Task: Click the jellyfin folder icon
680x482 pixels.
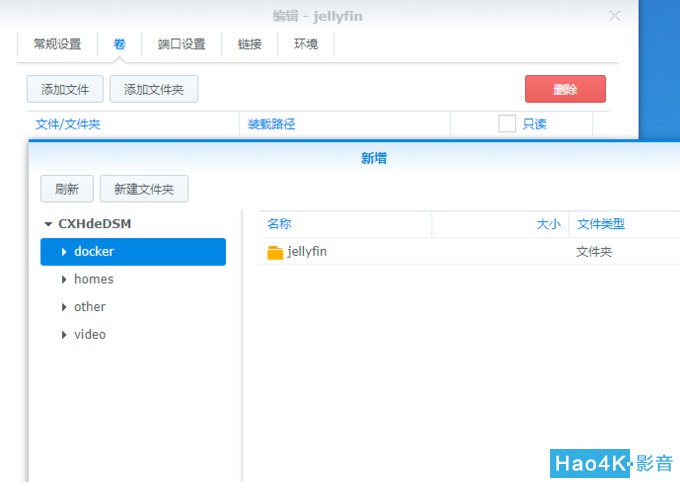Action: [x=275, y=252]
